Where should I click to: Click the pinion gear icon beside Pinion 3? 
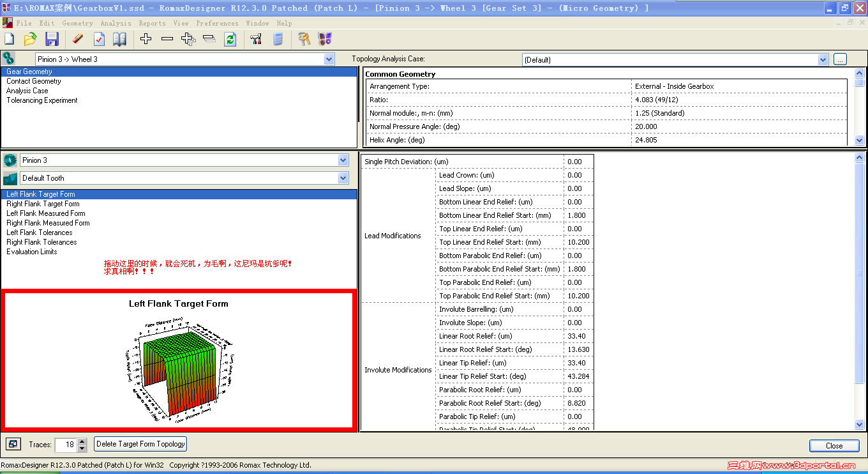click(10, 160)
